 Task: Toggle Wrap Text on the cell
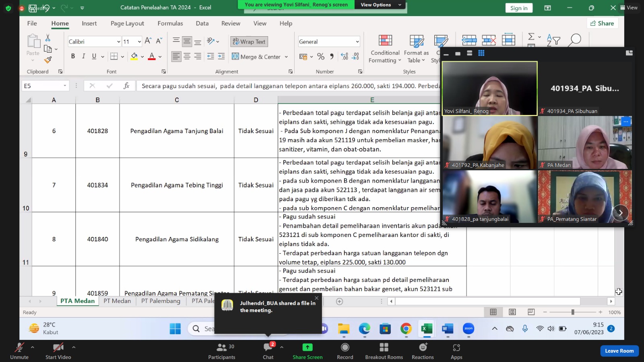pos(249,41)
